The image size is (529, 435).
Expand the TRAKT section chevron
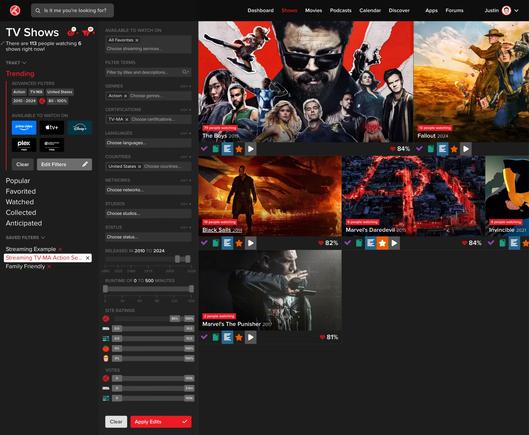(x=24, y=63)
